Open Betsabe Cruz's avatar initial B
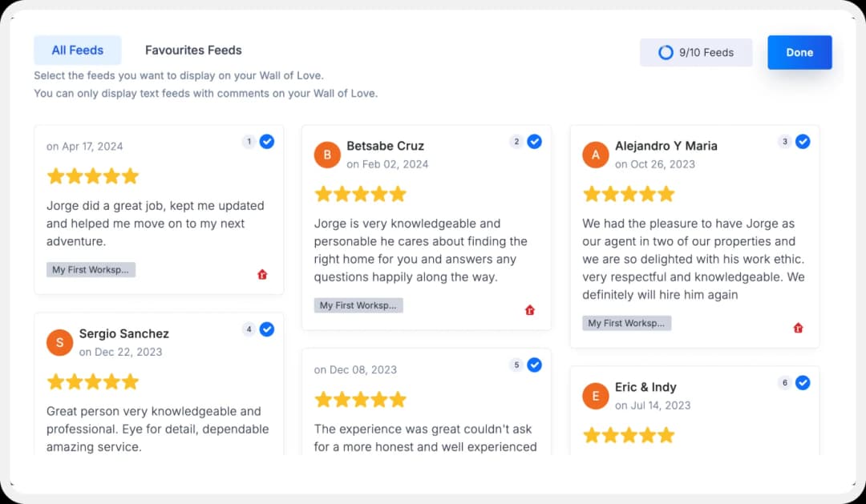866x504 pixels. 327,155
